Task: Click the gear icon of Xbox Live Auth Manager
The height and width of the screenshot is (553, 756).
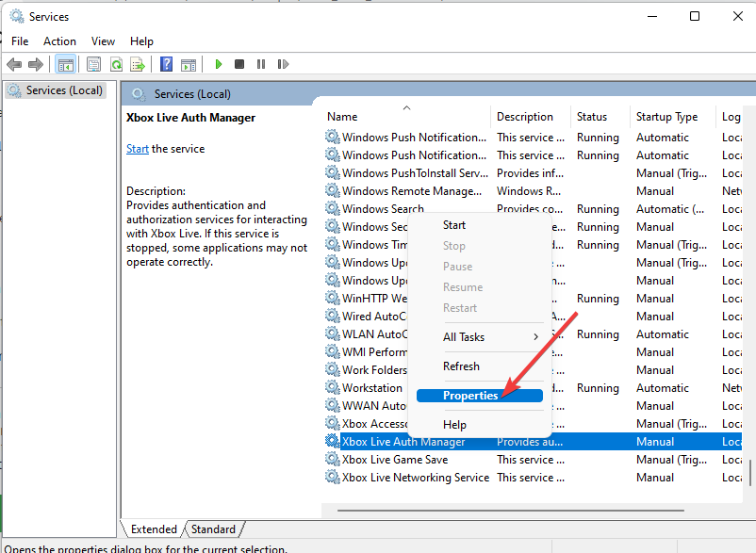Action: (x=332, y=441)
